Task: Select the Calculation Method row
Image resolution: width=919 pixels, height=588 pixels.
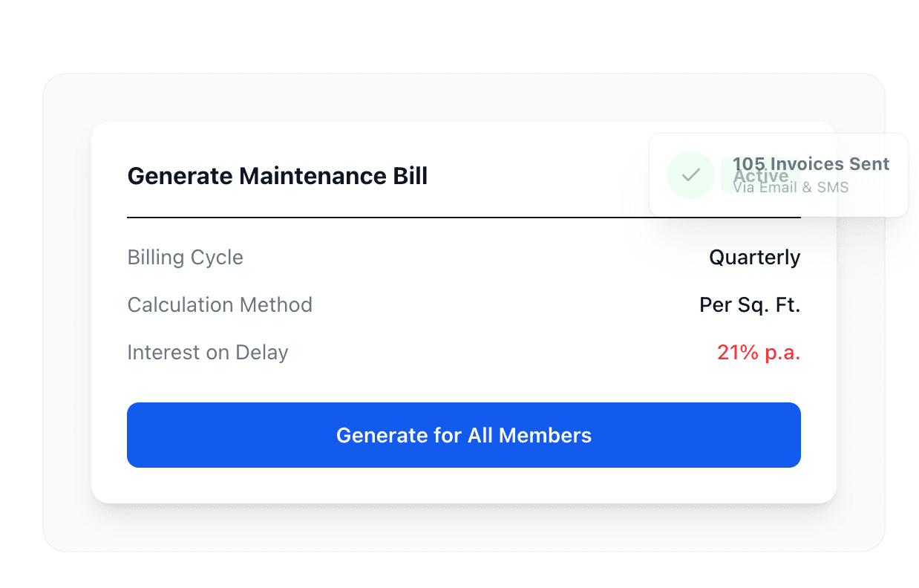Action: (x=220, y=304)
